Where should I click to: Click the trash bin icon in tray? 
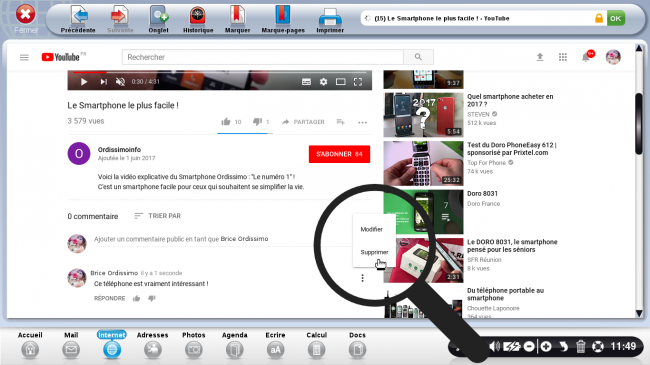[581, 346]
